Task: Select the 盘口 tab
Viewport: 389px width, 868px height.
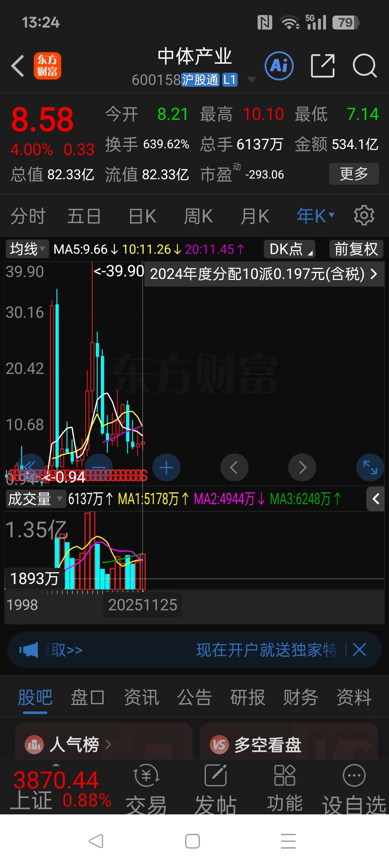Action: 88,697
